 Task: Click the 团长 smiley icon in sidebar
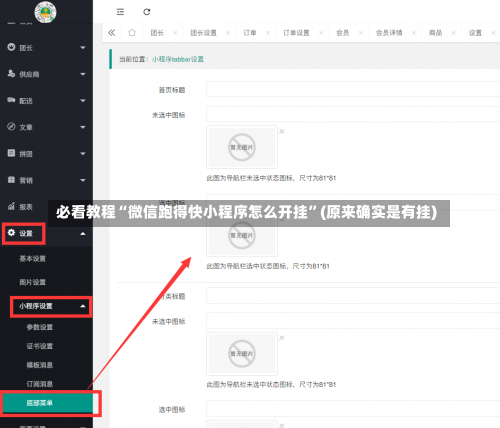click(11, 47)
